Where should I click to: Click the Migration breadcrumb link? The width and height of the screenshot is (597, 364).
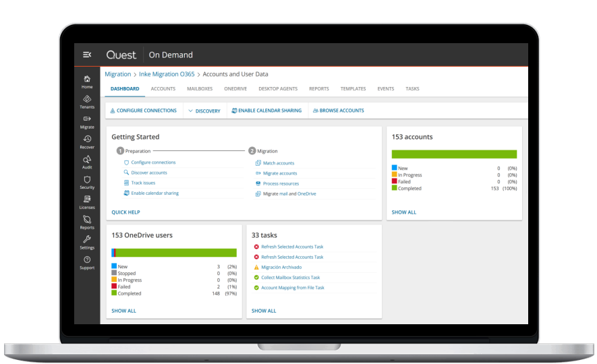(x=117, y=74)
